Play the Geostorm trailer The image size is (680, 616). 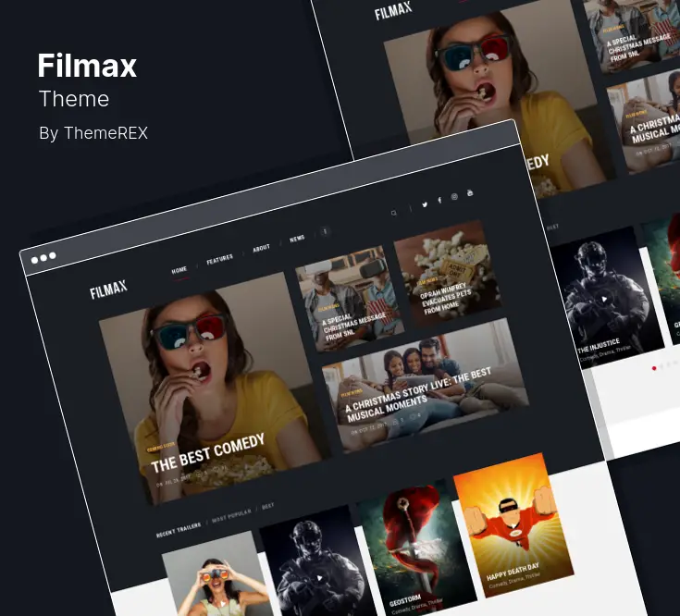(415, 552)
